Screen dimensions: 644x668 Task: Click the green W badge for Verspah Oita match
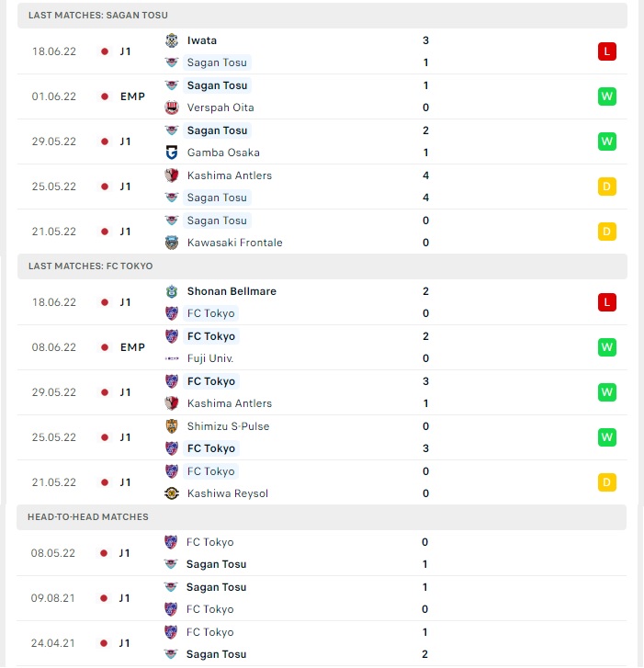click(607, 96)
